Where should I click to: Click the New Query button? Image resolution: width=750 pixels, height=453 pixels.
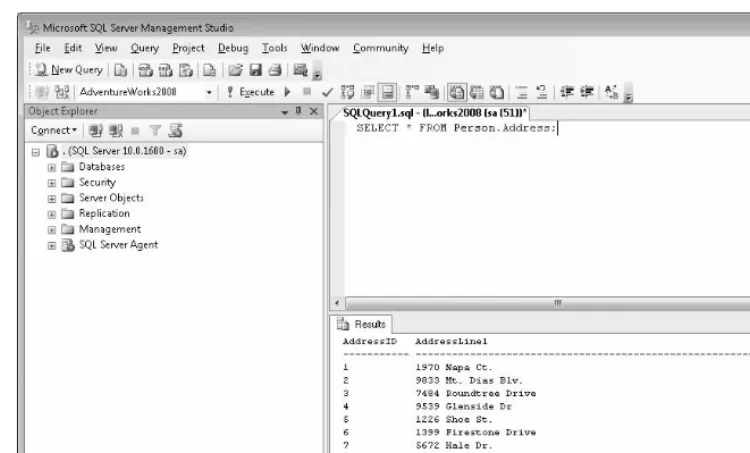coord(69,70)
